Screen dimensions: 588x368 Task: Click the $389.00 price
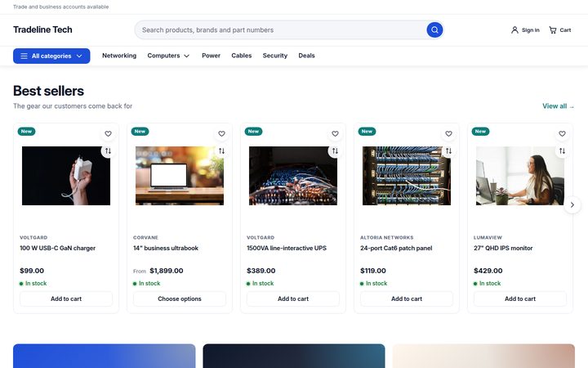(261, 271)
